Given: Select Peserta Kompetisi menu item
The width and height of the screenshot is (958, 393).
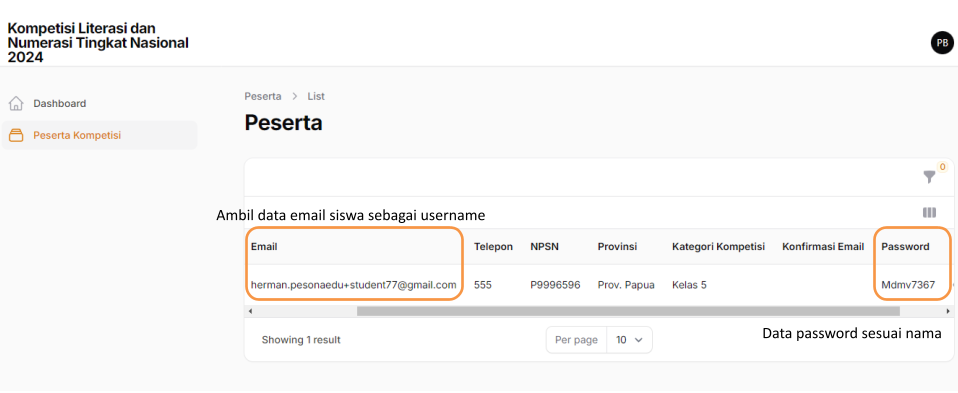Looking at the screenshot, I should point(77,135).
